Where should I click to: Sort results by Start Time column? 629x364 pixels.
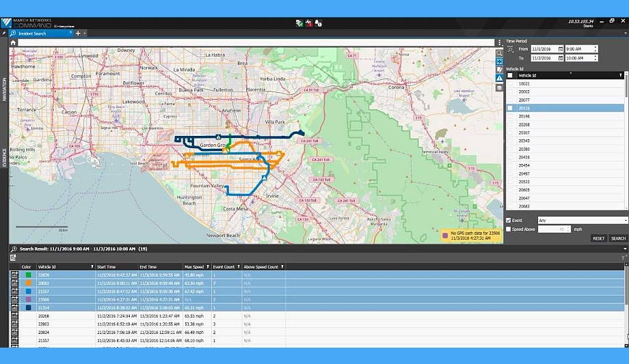point(116,266)
